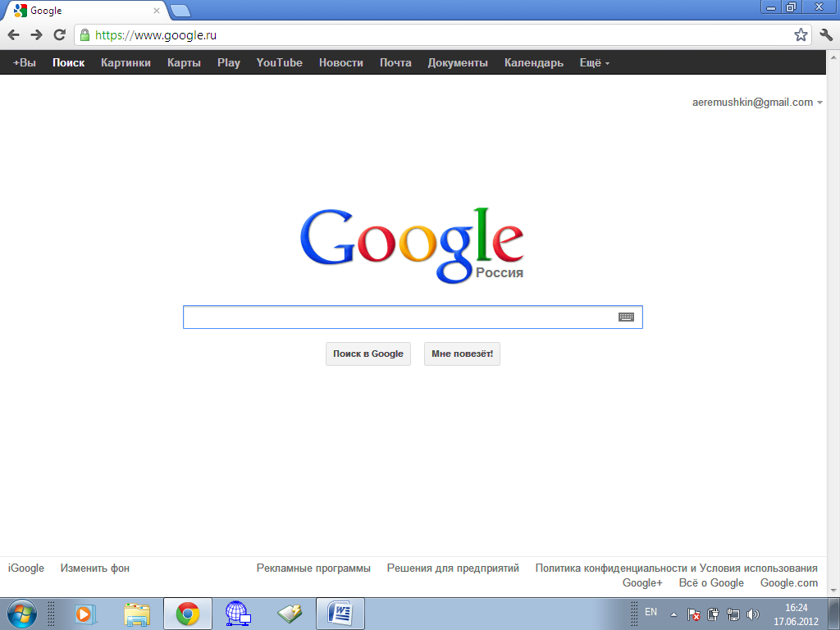Click the green padlock security icon
840x630 pixels.
pyautogui.click(x=84, y=35)
